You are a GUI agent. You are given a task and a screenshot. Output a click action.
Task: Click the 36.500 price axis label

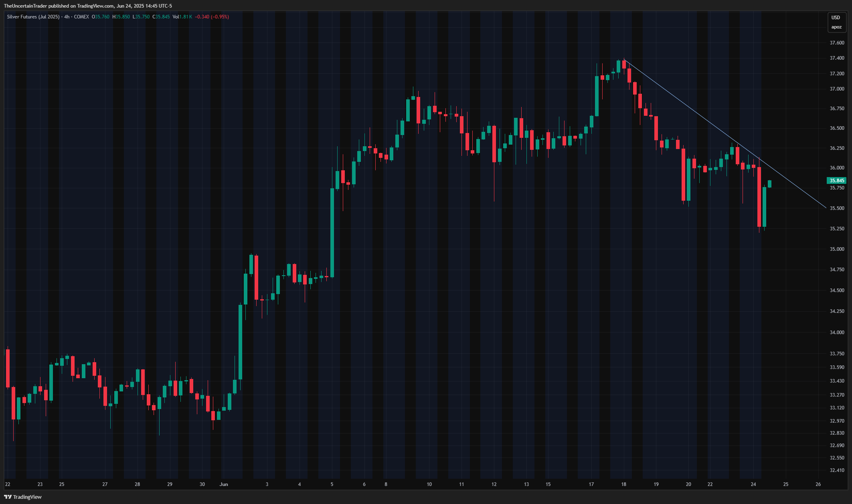837,128
